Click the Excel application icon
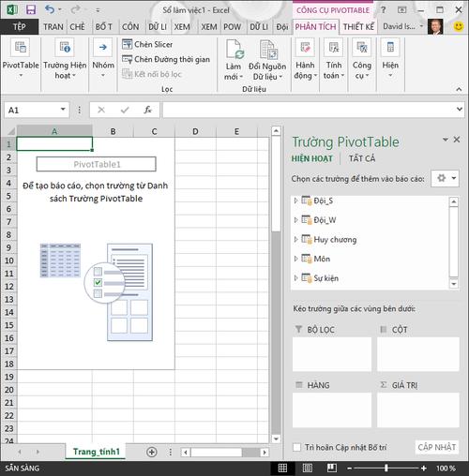Image resolution: width=469 pixels, height=476 pixels. click(12, 9)
